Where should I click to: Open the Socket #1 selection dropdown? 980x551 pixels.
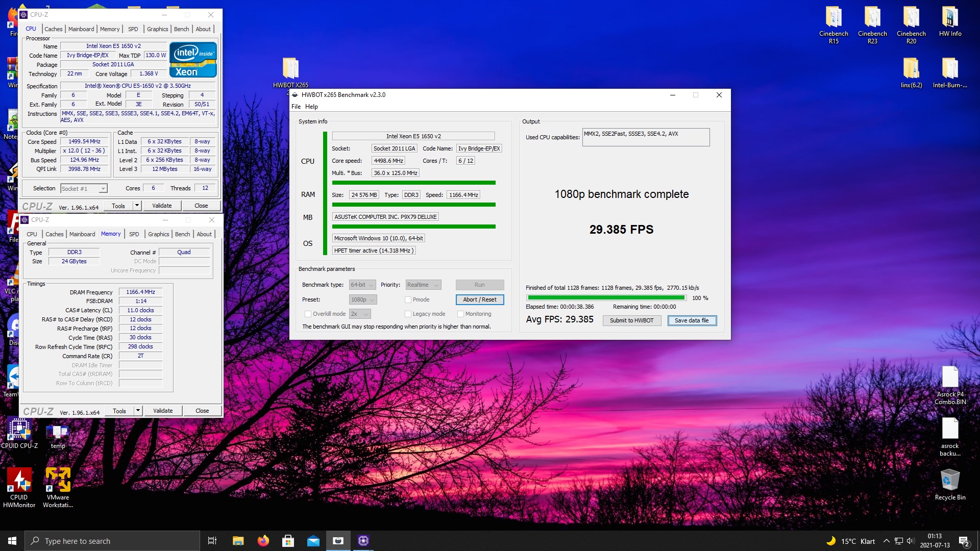click(x=84, y=188)
